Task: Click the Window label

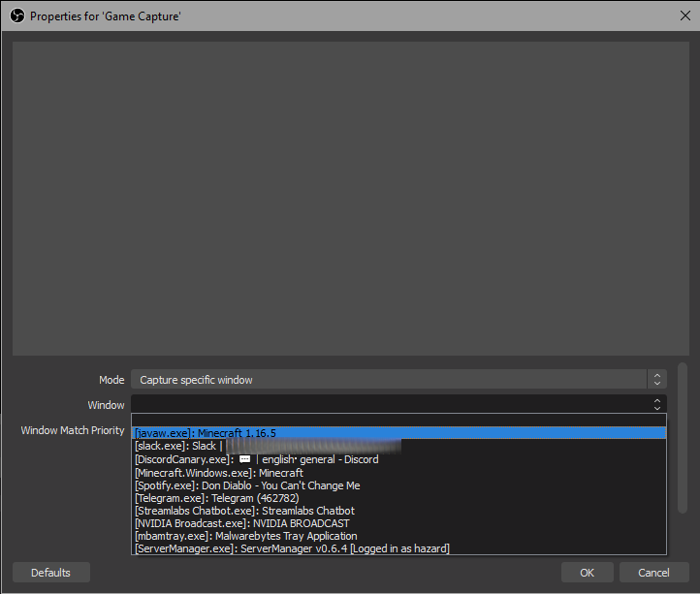Action: coord(106,405)
